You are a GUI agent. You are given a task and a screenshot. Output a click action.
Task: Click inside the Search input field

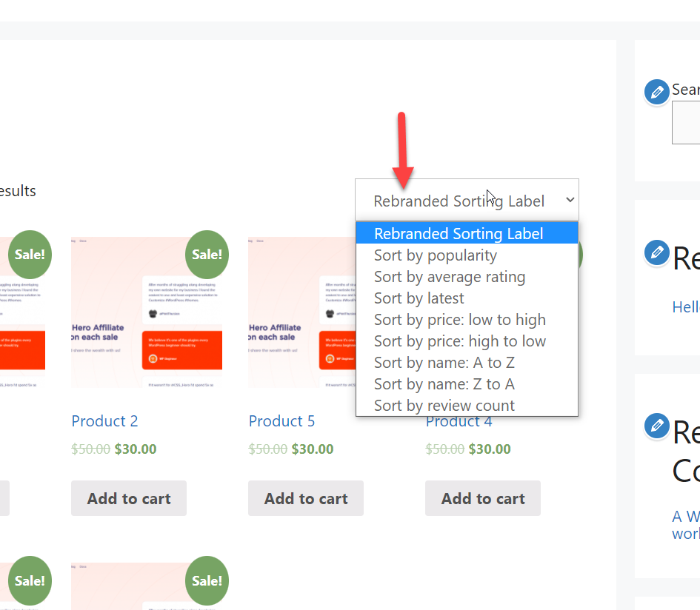(686, 122)
